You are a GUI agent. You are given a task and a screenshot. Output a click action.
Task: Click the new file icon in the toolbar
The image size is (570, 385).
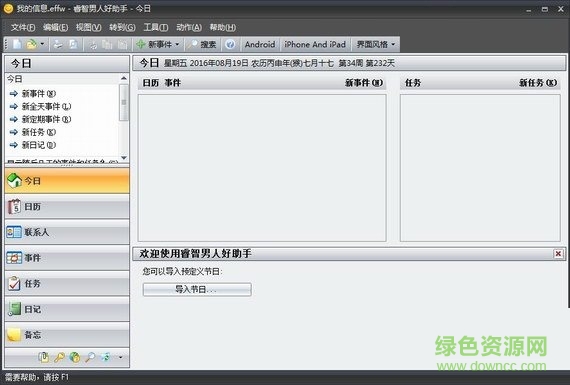coord(17,44)
